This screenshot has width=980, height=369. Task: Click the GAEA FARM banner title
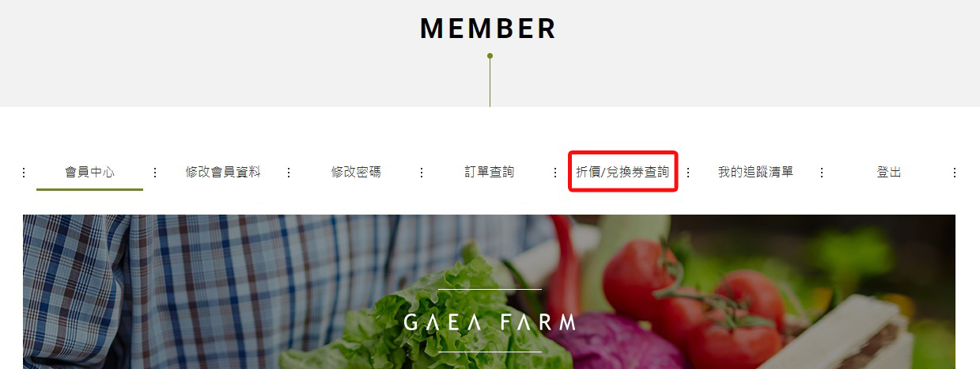click(x=490, y=322)
